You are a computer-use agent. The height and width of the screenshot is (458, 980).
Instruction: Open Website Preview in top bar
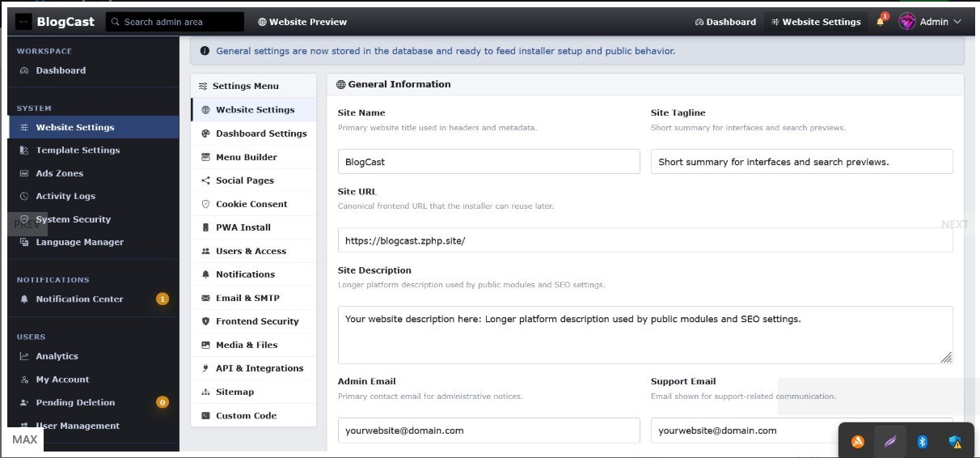(x=302, y=22)
